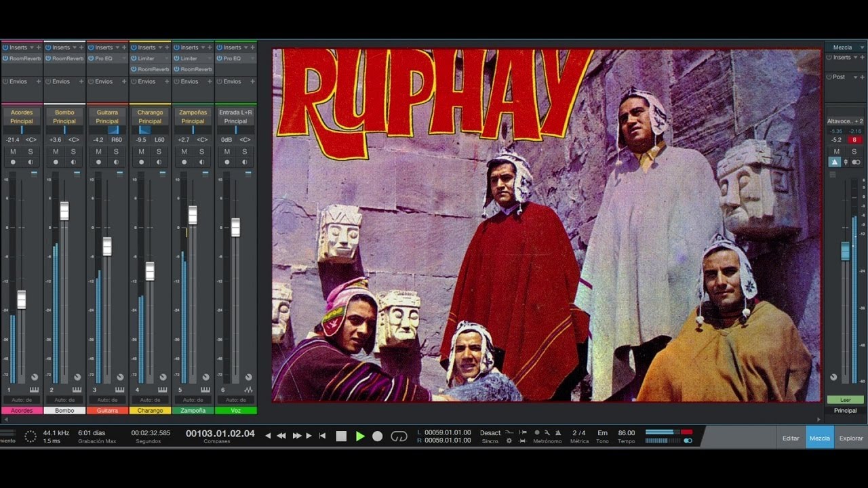The width and height of the screenshot is (868, 488).
Task: Click the Fast Forward button
Action: pyautogui.click(x=296, y=436)
